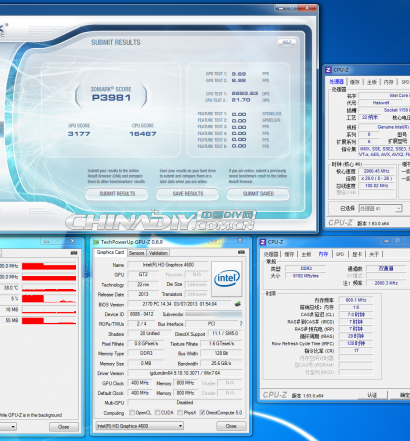The height and width of the screenshot is (441, 410).
Task: Click the SAVE RESULTS button in 3DMark
Action: (x=188, y=194)
